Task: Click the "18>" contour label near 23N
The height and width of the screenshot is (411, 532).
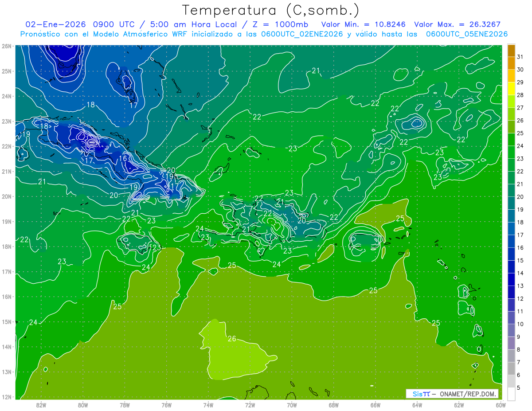Action: (46, 126)
